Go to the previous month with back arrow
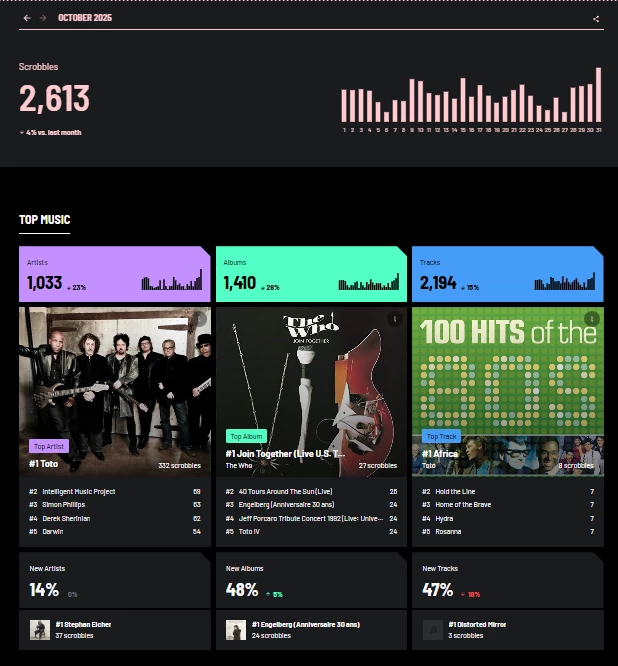 (27, 18)
